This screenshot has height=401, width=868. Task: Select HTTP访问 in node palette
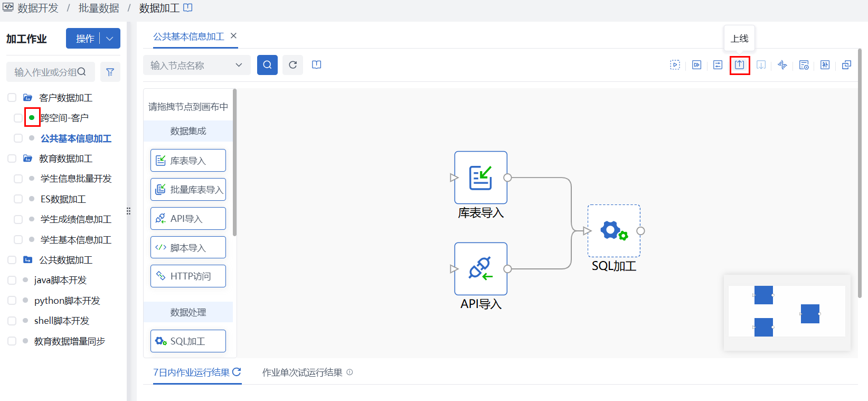tap(188, 276)
